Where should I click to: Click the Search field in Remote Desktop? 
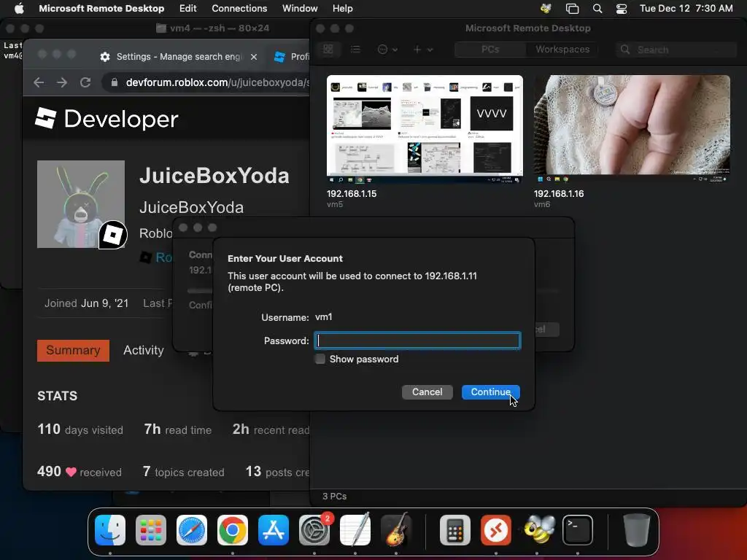676,50
